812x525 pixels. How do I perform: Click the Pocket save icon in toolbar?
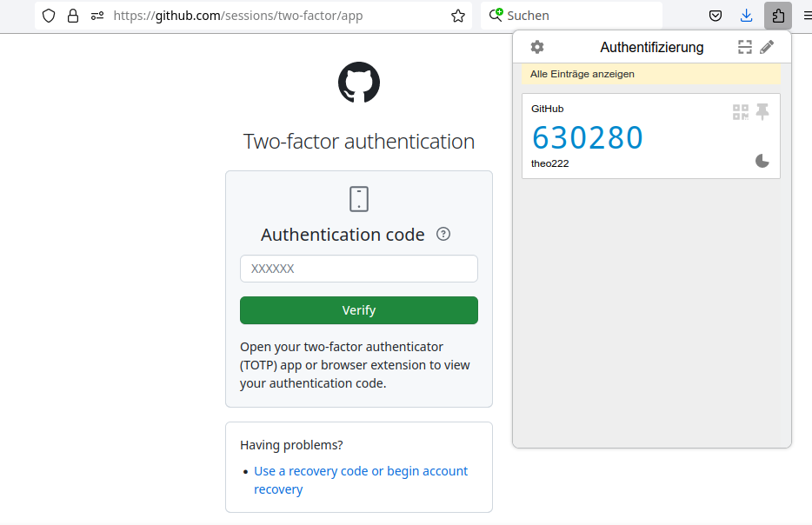tap(715, 16)
